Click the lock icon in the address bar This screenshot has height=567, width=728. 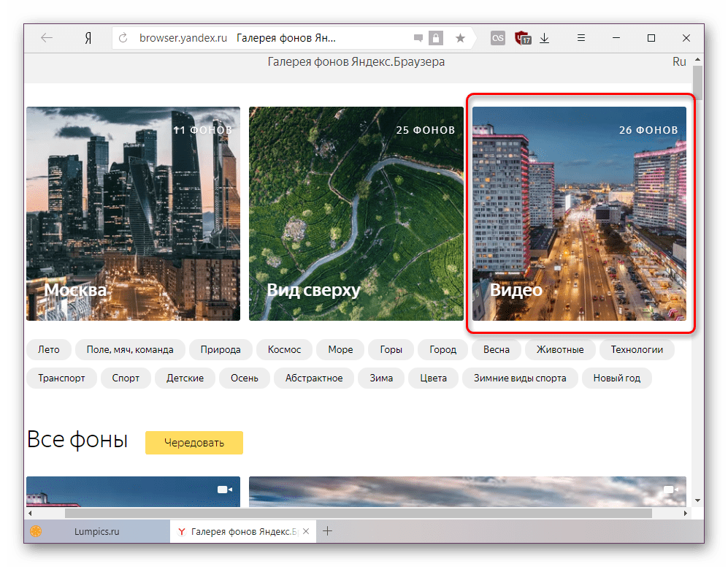point(436,38)
